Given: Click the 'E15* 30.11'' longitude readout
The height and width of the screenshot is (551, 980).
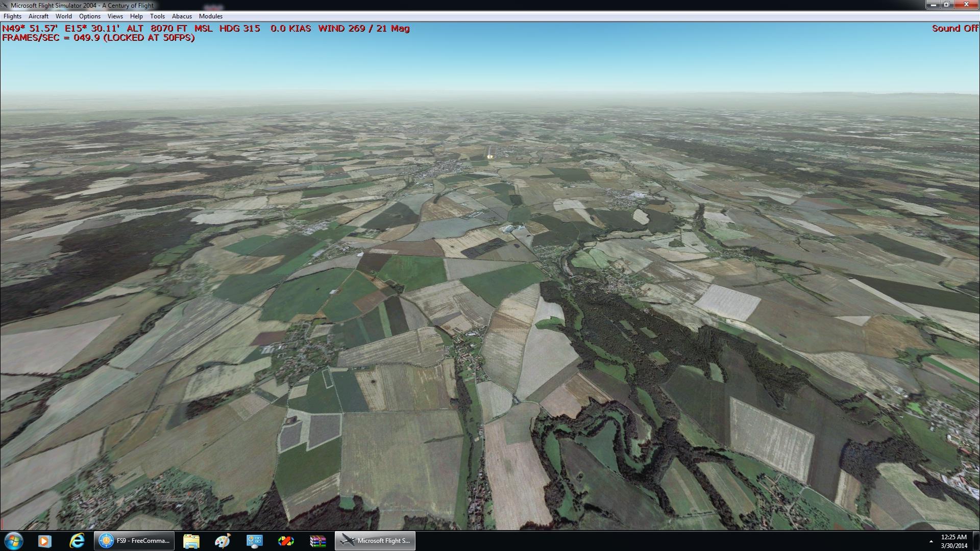Looking at the screenshot, I should pos(92,29).
